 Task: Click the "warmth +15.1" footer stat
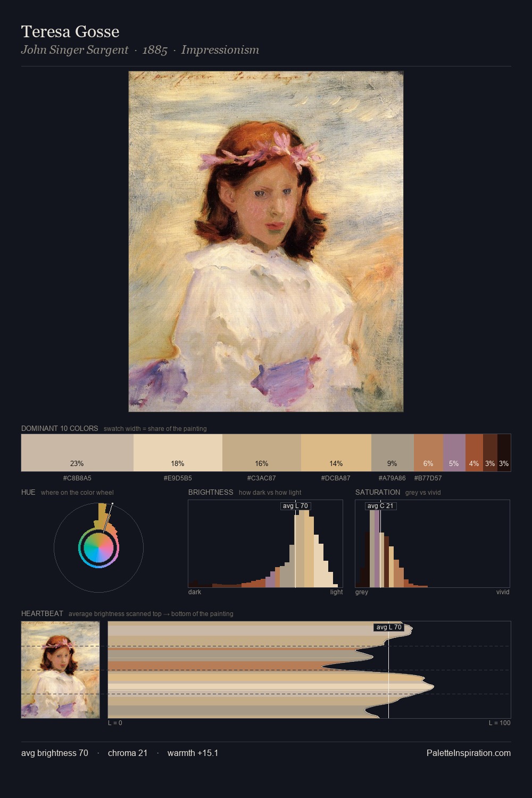pos(193,753)
